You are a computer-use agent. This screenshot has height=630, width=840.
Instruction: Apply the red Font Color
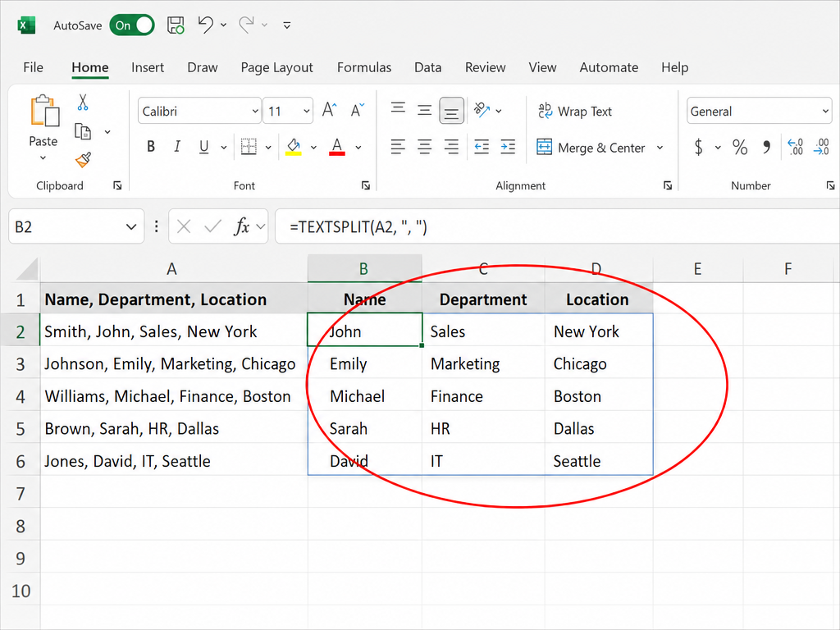[x=337, y=147]
